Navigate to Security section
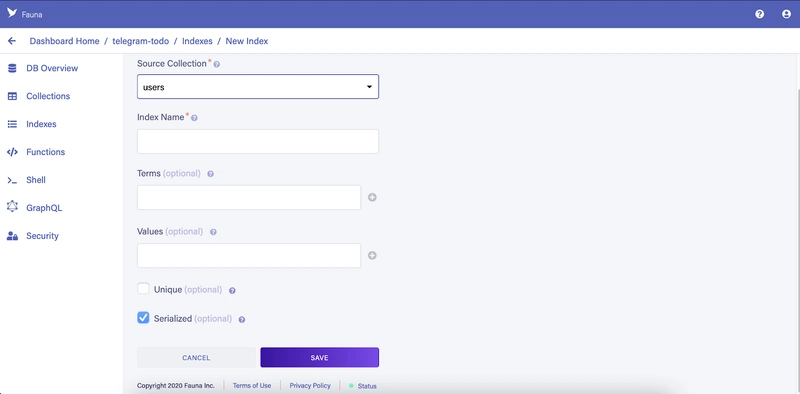 (42, 236)
